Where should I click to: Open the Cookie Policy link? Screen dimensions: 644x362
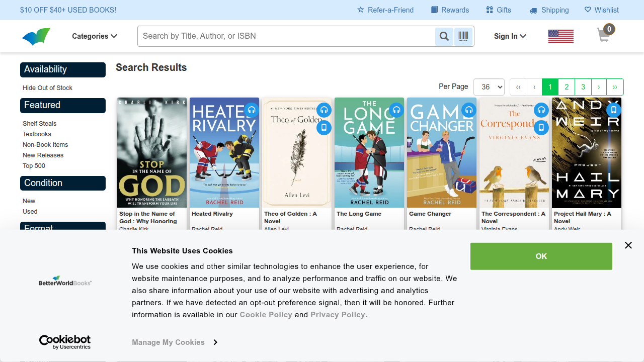pyautogui.click(x=266, y=315)
